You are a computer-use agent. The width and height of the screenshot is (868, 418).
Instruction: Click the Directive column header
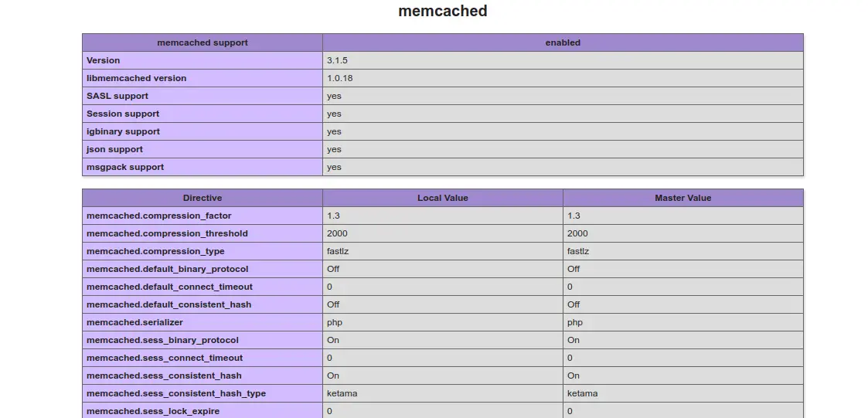pyautogui.click(x=203, y=198)
